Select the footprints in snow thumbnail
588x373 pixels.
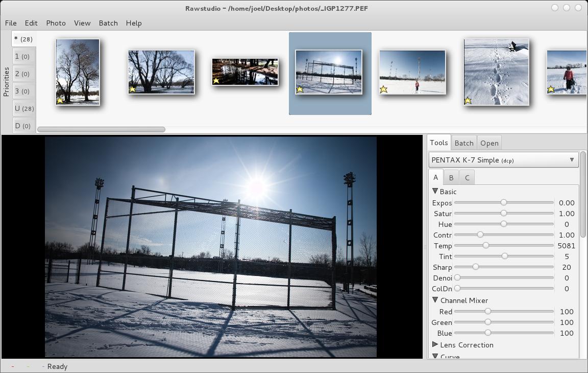tap(496, 72)
